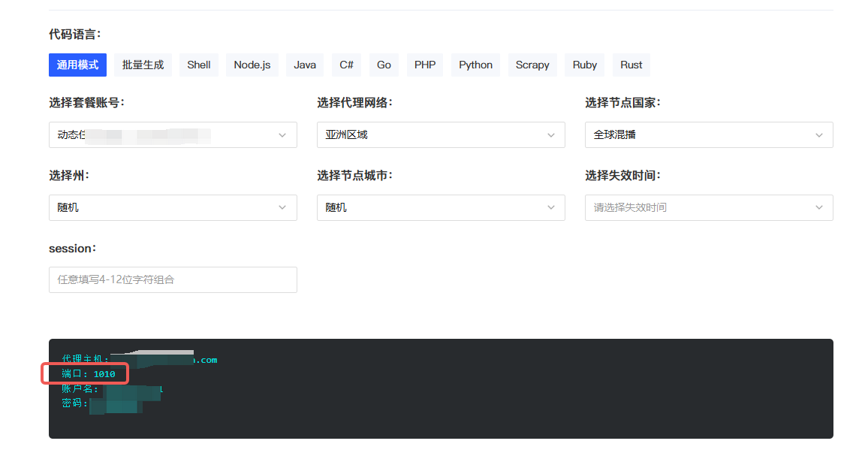
Task: Click the 密码 line in code panel
Action: (102, 403)
